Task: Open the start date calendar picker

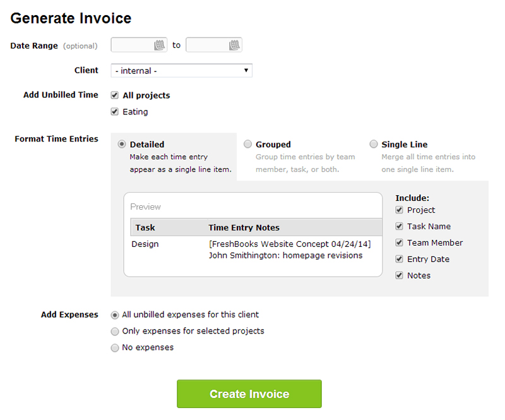Action: pos(160,45)
